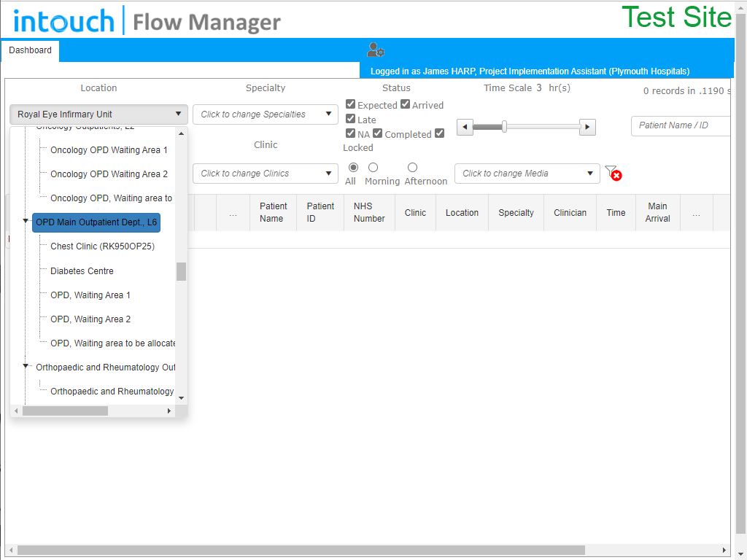Sort by Clinic column header
Viewport: 747px width, 560px height.
click(x=415, y=213)
